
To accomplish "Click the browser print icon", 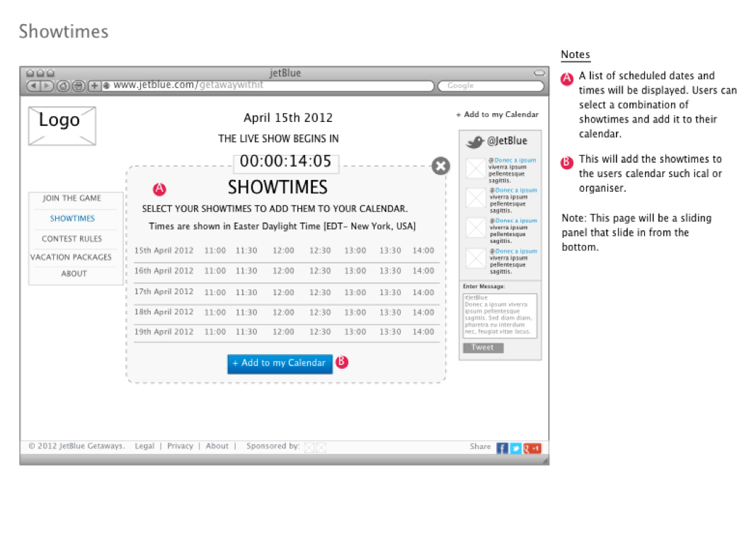I will (78, 86).
